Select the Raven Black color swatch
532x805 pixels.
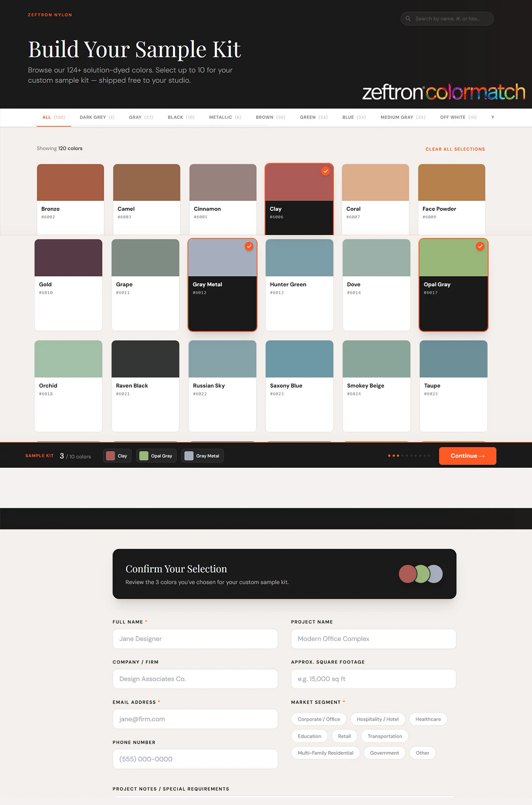(x=145, y=359)
